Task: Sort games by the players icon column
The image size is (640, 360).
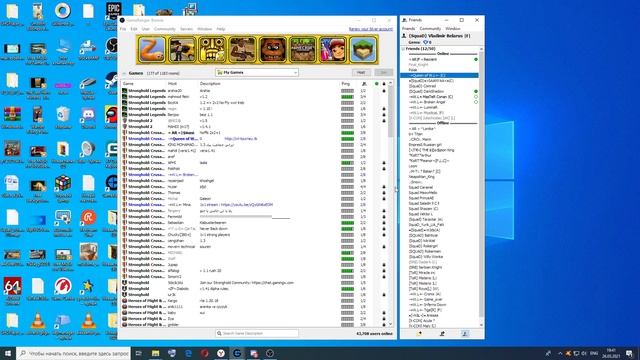Action: [364, 84]
